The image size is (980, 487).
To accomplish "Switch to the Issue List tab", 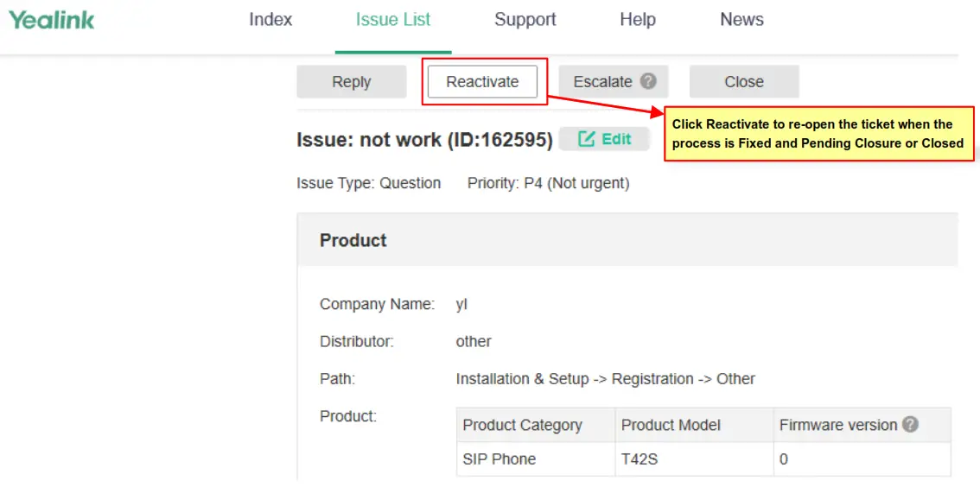I will pyautogui.click(x=393, y=20).
